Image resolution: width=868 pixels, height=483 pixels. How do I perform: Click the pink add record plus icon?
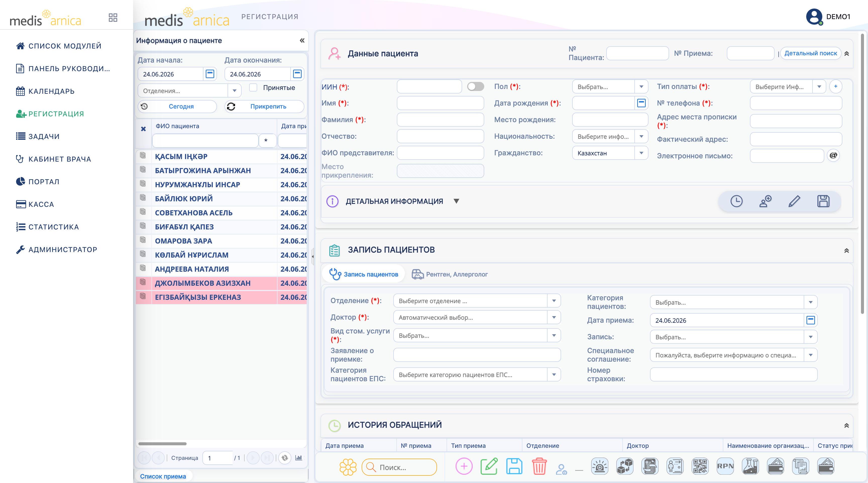point(464,466)
